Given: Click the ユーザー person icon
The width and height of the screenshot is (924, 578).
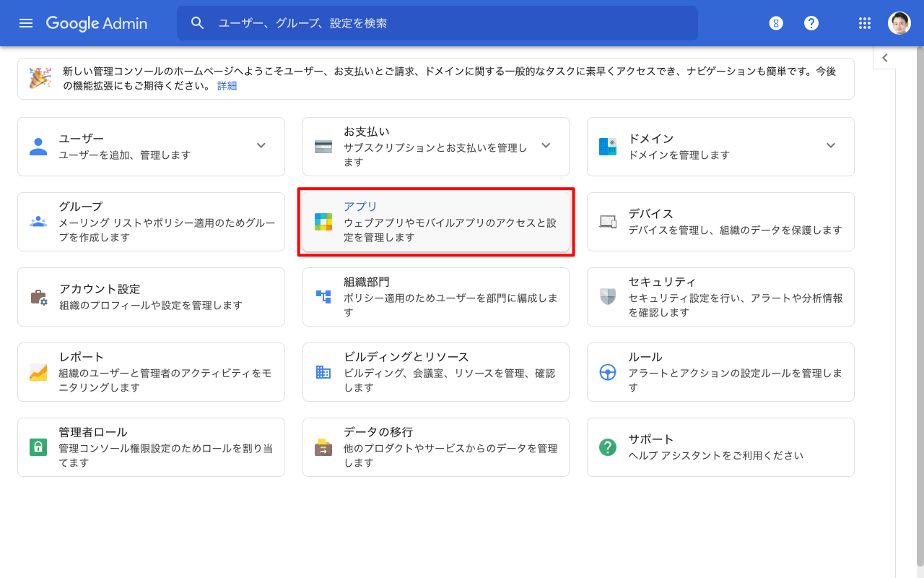Looking at the screenshot, I should tap(38, 147).
